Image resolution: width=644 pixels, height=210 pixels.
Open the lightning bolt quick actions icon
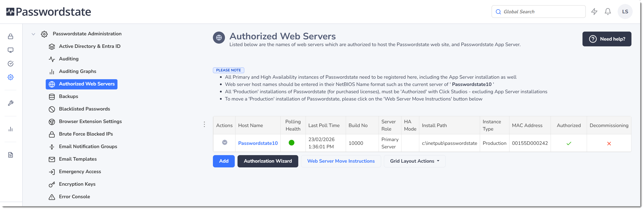(594, 12)
